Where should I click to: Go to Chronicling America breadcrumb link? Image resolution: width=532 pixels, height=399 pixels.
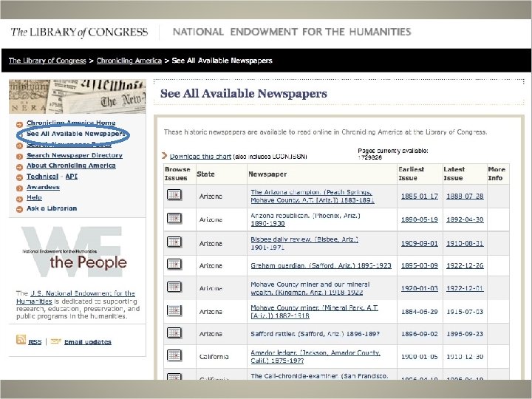(129, 61)
